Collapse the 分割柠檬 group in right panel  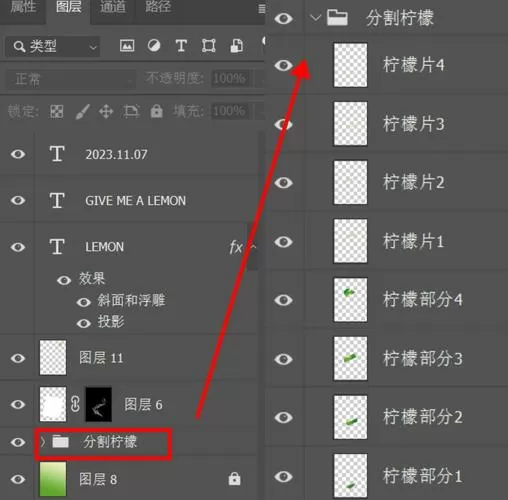315,17
